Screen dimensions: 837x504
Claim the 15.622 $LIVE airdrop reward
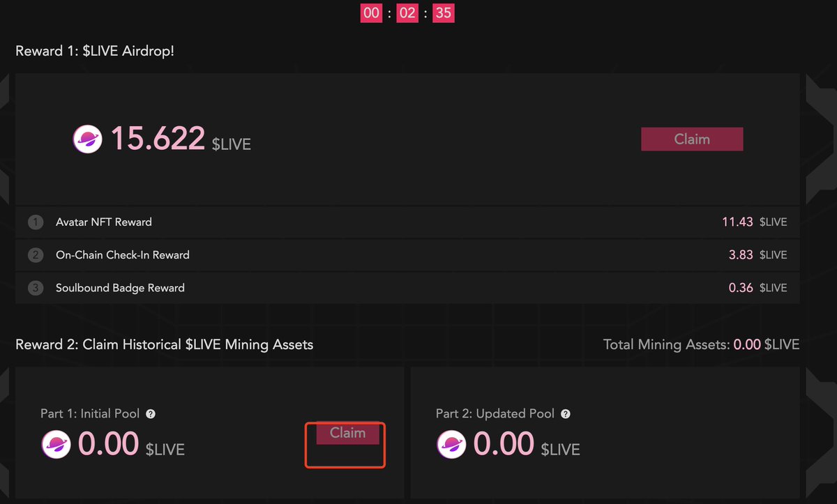tap(692, 139)
